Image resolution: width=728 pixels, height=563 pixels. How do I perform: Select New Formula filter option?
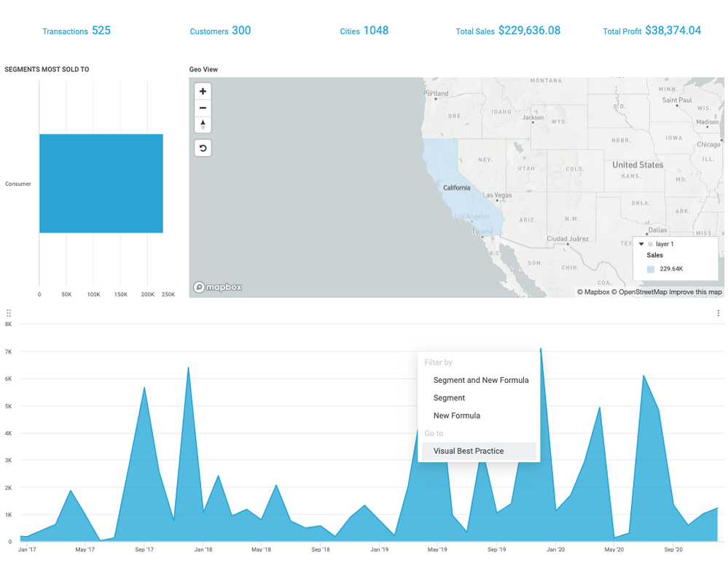tap(456, 416)
